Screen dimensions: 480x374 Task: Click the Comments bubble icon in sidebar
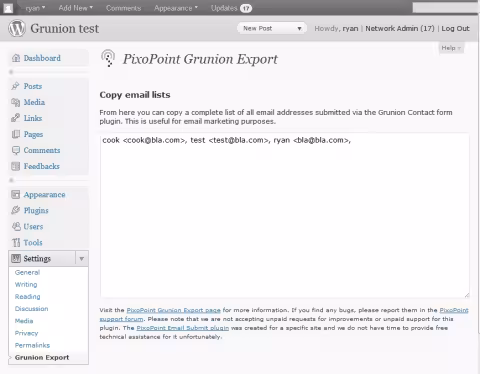[15, 150]
